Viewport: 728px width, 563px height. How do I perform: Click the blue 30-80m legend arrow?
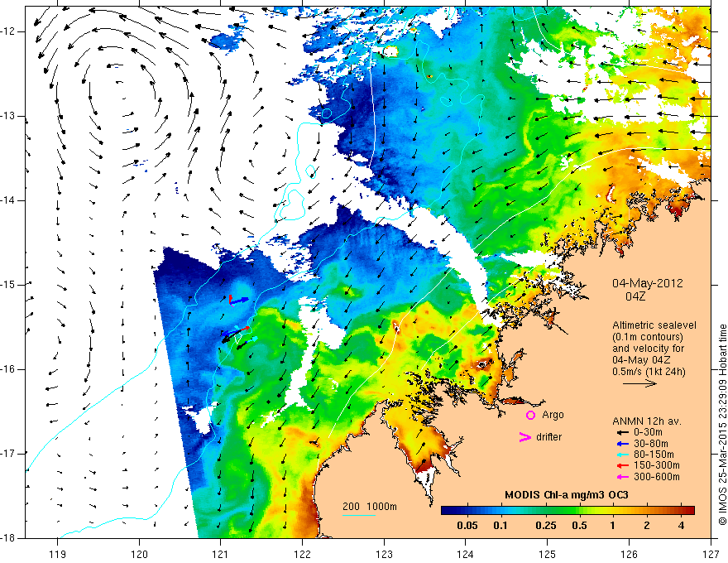pos(623,444)
